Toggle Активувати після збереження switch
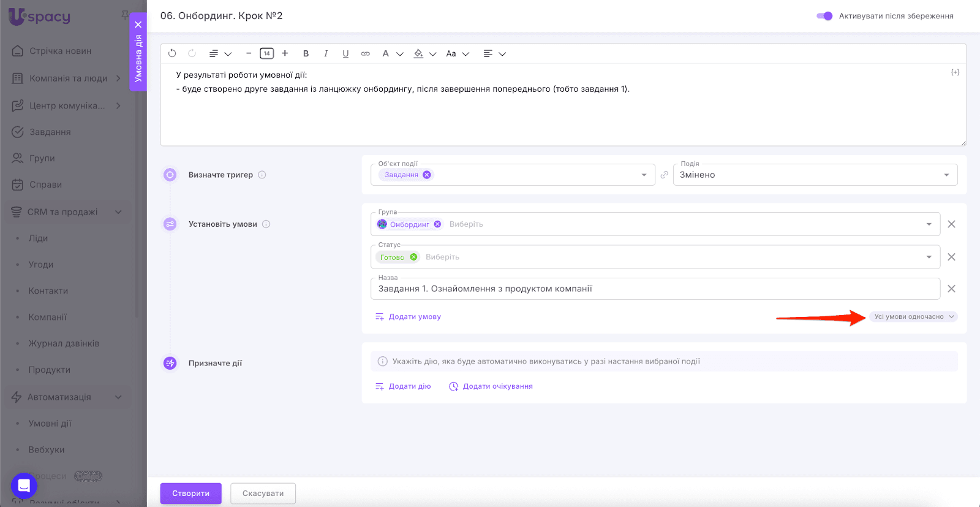 coord(824,16)
